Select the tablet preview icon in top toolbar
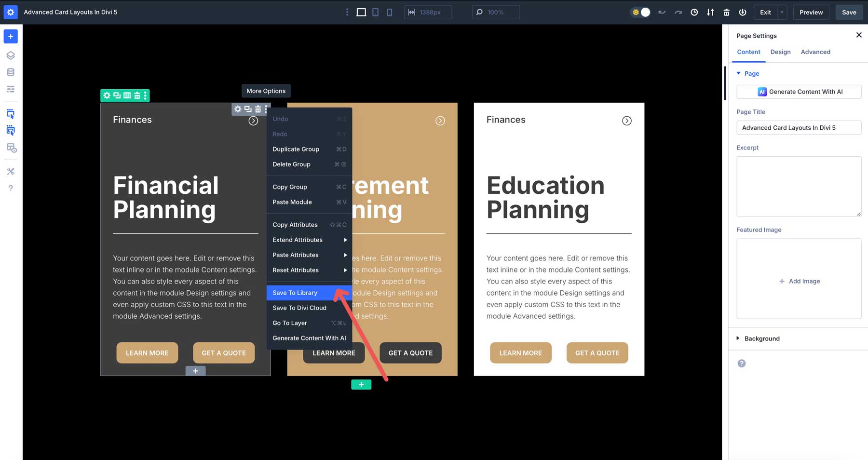The width and height of the screenshot is (868, 460). pos(375,12)
